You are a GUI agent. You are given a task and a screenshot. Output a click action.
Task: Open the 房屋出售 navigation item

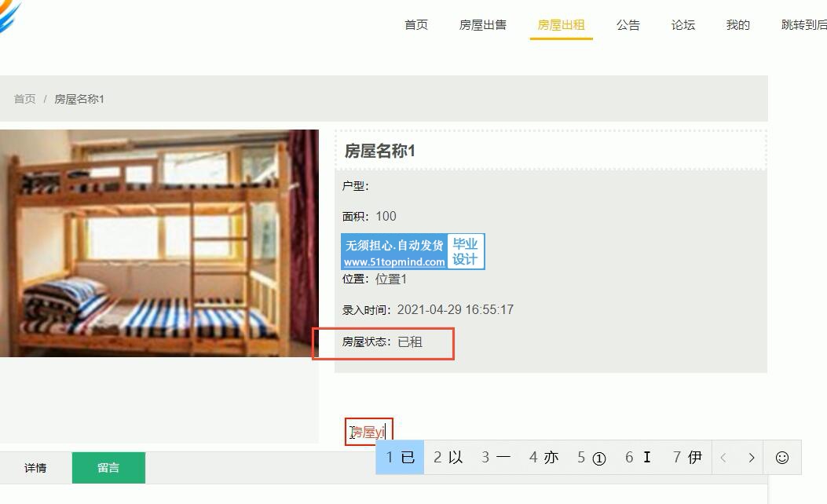click(482, 25)
